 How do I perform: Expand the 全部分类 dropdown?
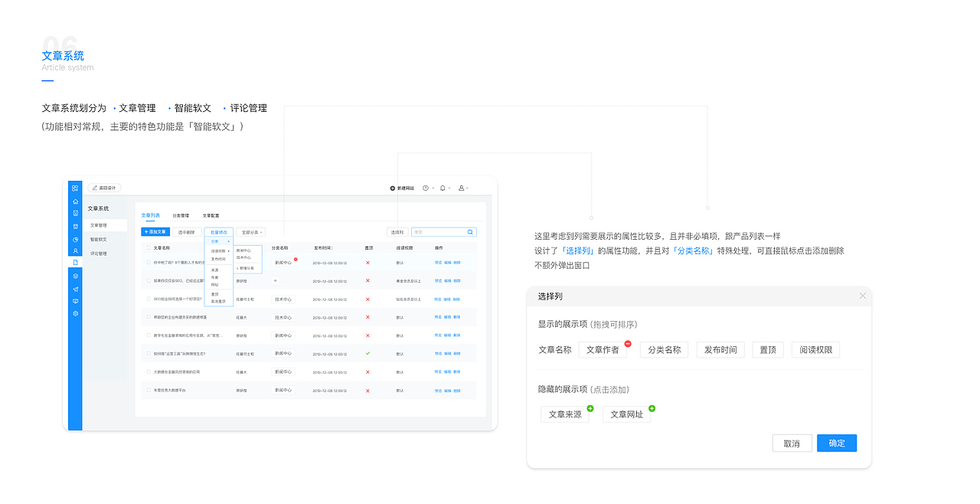tap(253, 232)
